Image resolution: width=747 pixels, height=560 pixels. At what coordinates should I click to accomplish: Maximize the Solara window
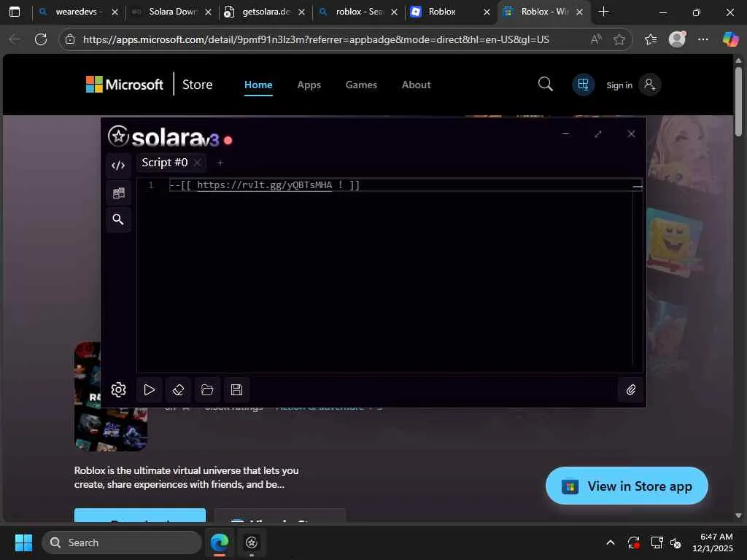pos(598,134)
